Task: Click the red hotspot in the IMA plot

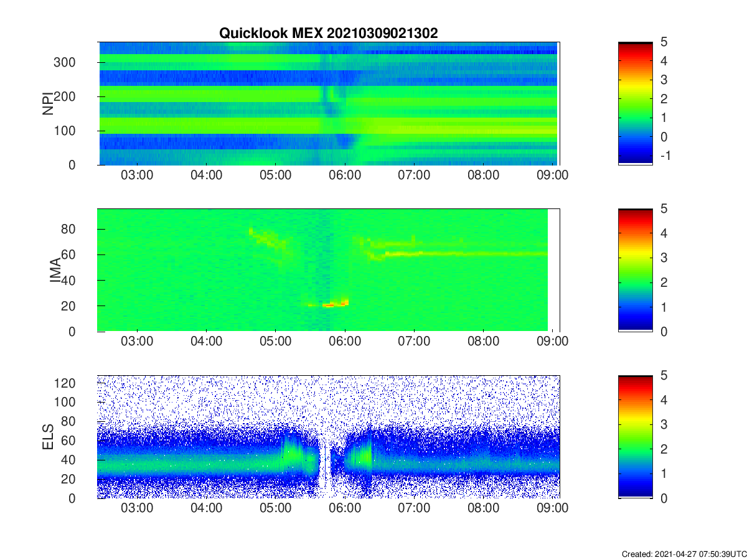Action: 336,304
